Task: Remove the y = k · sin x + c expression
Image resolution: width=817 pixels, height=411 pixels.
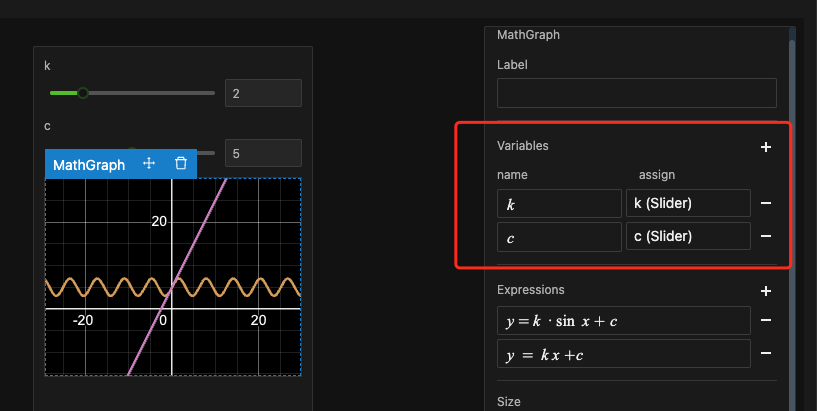Action: 765,320
